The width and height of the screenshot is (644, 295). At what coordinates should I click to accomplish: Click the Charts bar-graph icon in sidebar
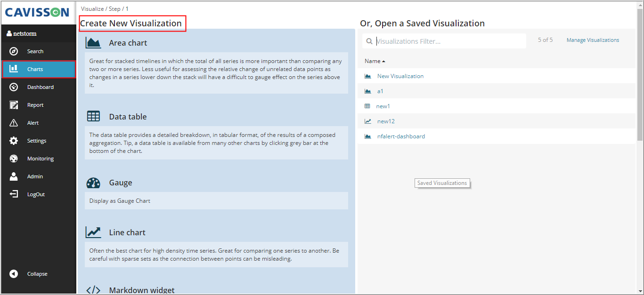[14, 69]
